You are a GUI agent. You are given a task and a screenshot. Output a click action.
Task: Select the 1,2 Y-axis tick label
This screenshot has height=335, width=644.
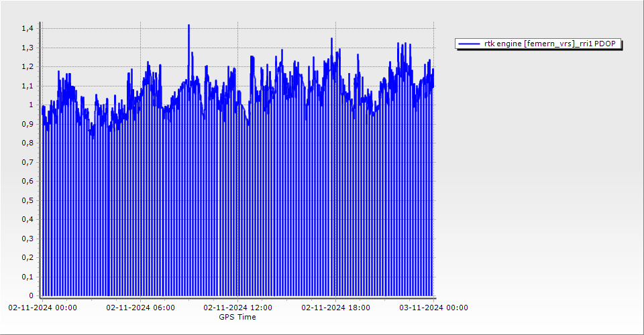[x=27, y=67]
